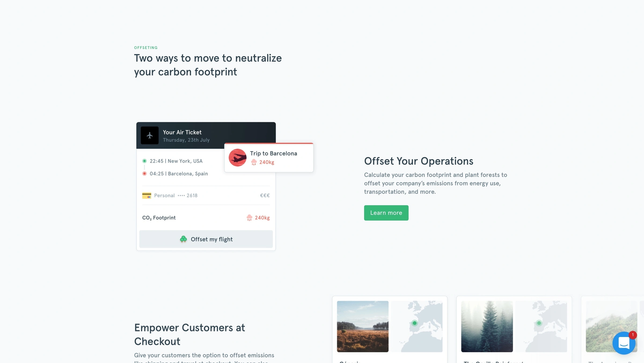Click the New York USA departure green dot toggle
The height and width of the screenshot is (363, 644).
tap(144, 161)
